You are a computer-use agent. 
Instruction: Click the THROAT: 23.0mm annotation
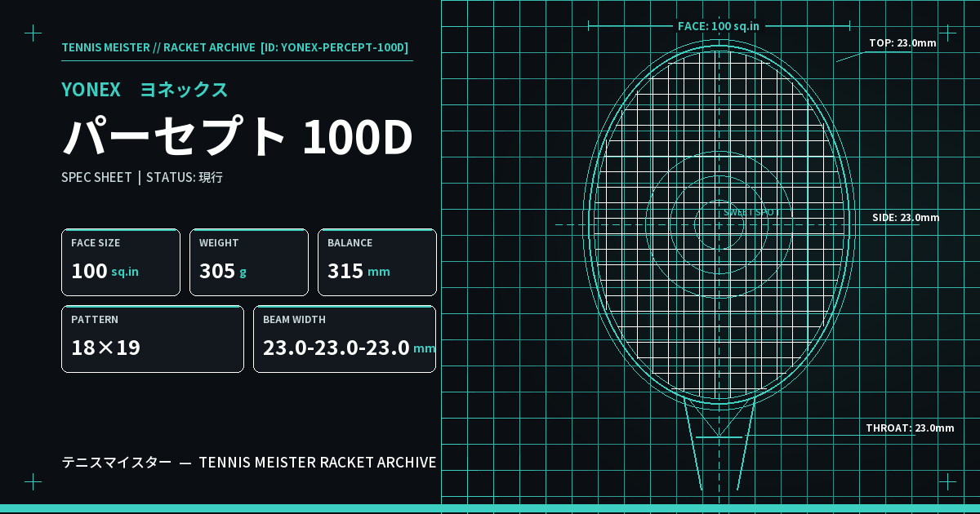click(x=910, y=428)
